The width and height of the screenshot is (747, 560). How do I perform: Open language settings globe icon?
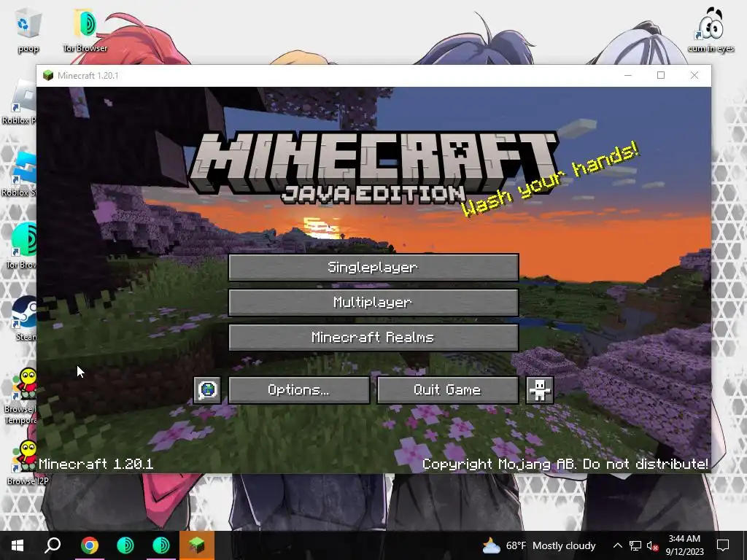207,390
